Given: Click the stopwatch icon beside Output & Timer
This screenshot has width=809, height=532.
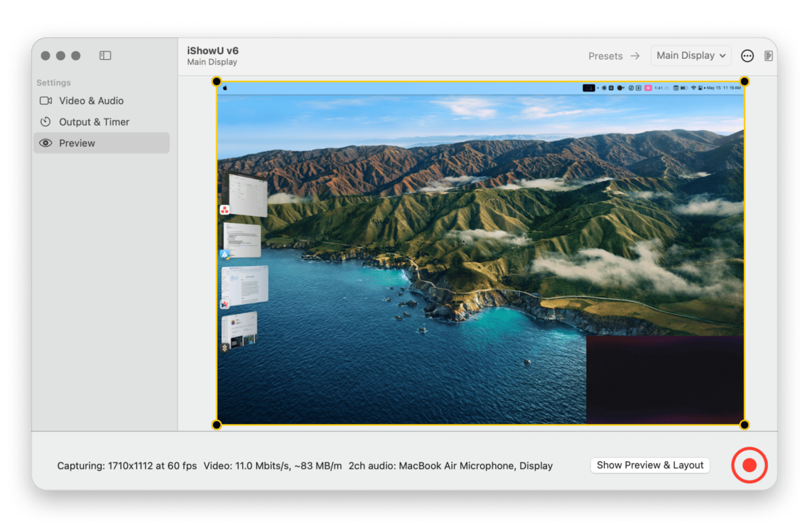Looking at the screenshot, I should (x=46, y=122).
